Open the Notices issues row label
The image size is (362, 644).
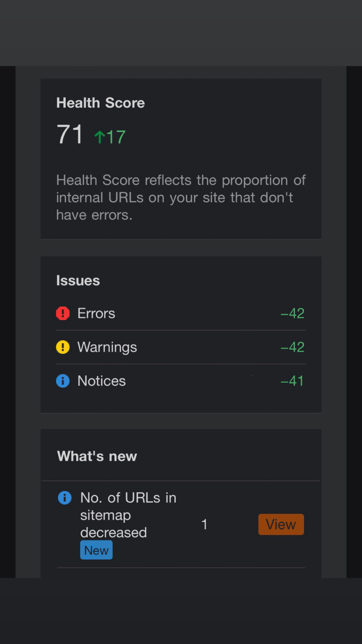pyautogui.click(x=101, y=381)
